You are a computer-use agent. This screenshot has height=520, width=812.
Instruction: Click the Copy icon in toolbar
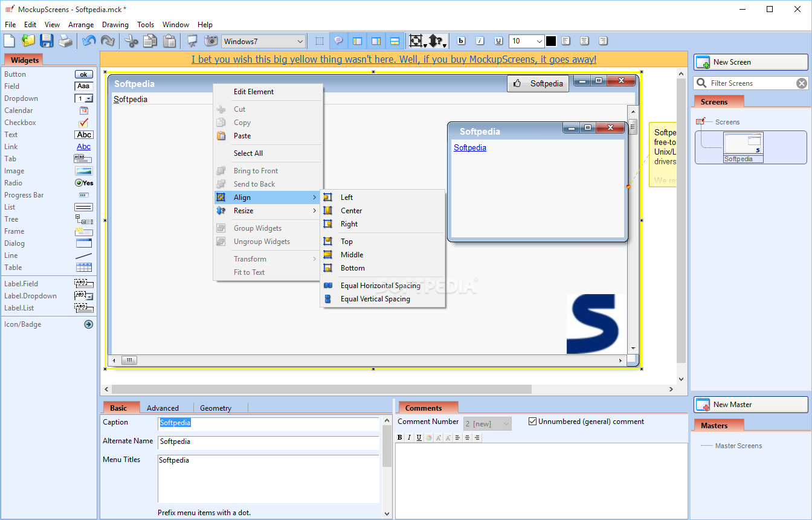point(150,41)
